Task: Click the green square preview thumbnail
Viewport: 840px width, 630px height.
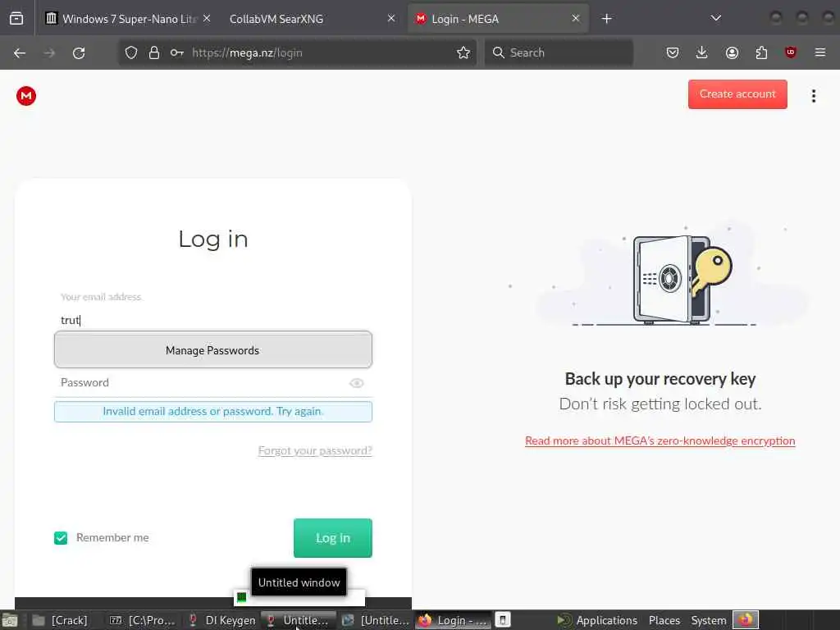Action: 242,597
